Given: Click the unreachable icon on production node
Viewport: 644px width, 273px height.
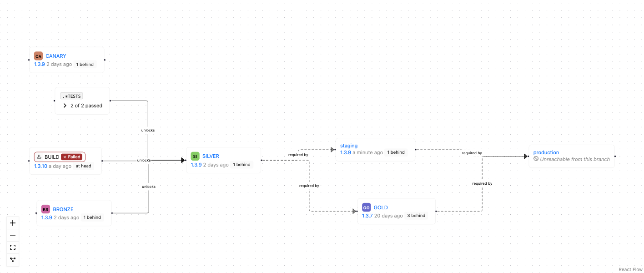Looking at the screenshot, I should 536,159.
